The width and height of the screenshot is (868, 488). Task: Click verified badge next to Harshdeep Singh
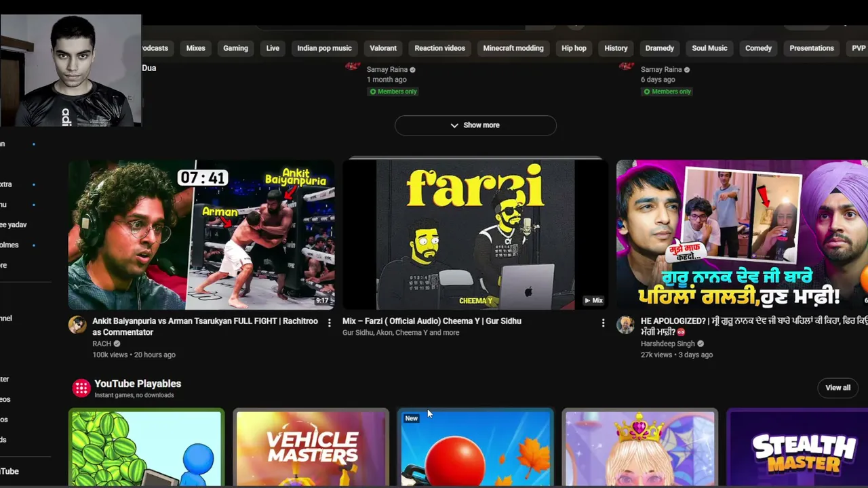(701, 344)
